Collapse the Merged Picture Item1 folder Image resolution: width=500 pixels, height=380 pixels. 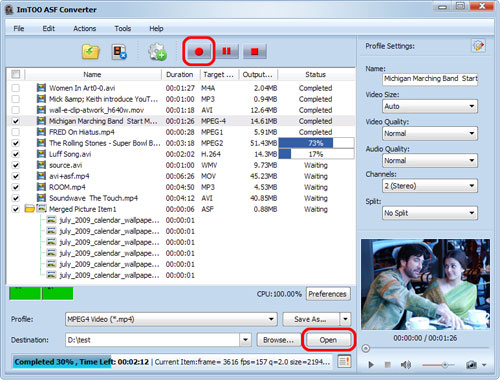(x=30, y=209)
